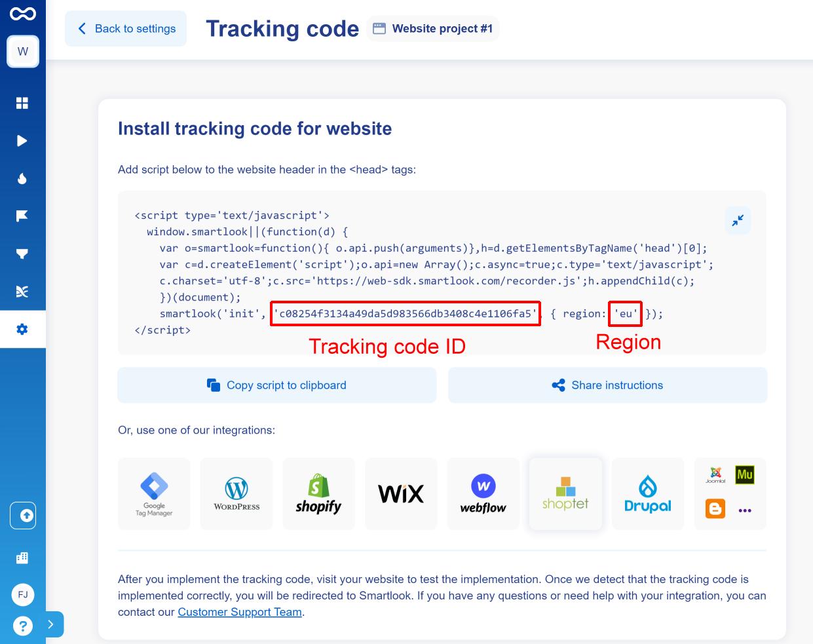This screenshot has width=813, height=644.
Task: Open Heatmaps flame icon in sidebar
Action: pos(22,178)
